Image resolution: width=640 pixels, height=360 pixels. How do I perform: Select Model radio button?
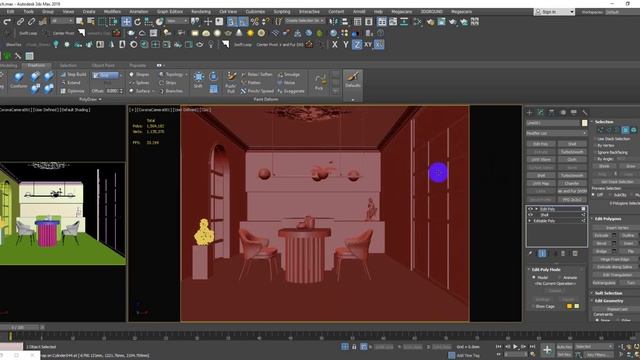[x=534, y=277]
